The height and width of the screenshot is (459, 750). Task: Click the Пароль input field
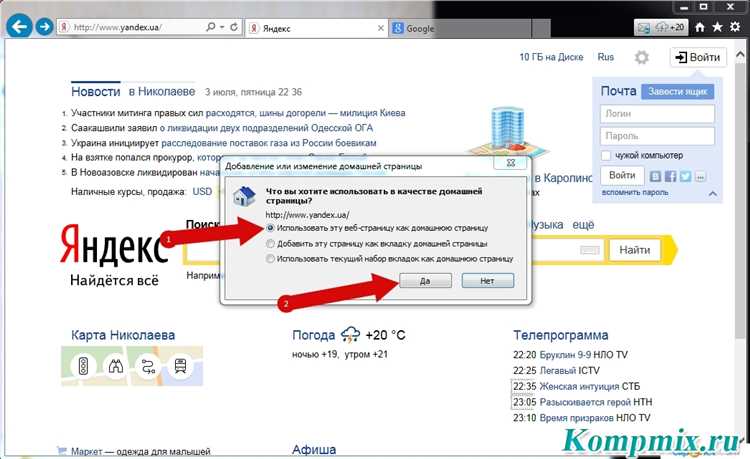(x=657, y=136)
